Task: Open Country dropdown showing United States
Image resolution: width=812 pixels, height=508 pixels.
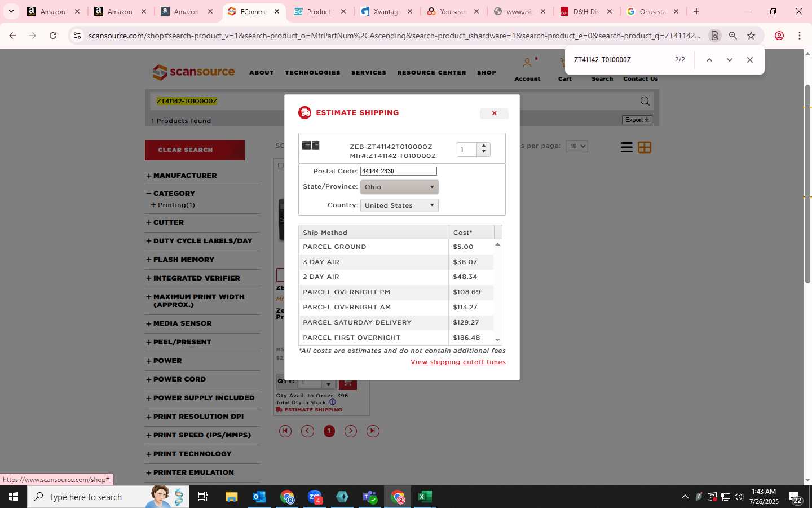Action: (x=399, y=205)
